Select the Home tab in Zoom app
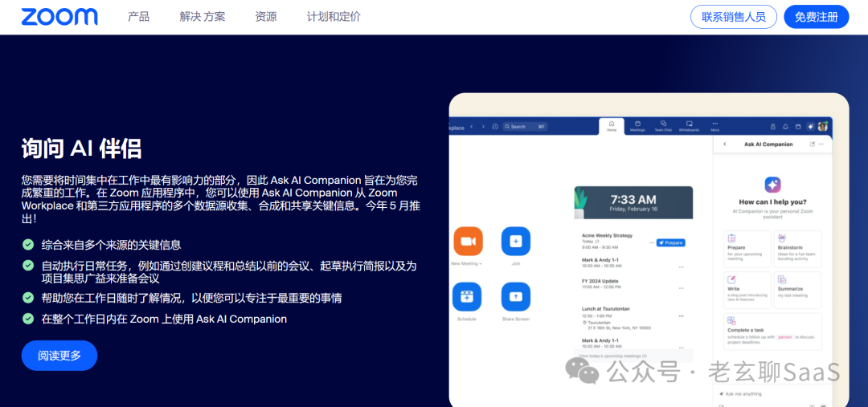The height and width of the screenshot is (407, 868). click(x=612, y=126)
